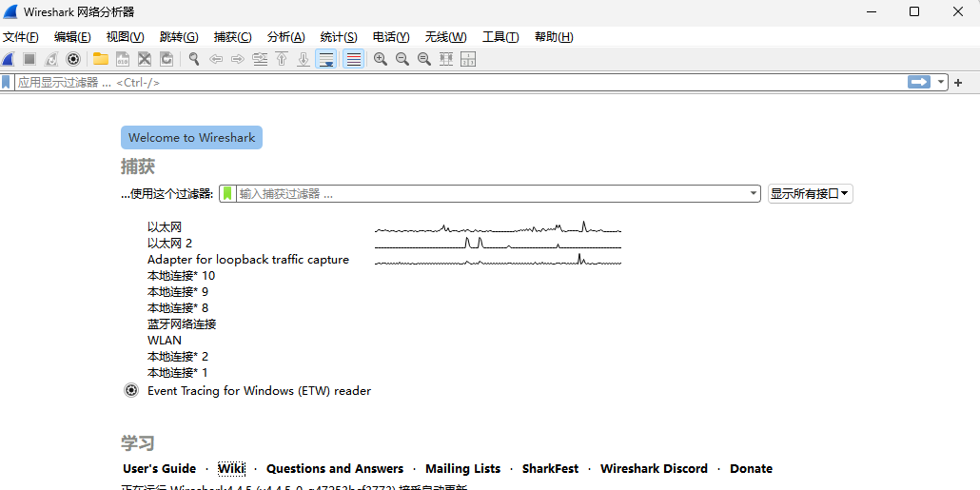
Task: Click the last toolbar layout icon
Action: 468,59
